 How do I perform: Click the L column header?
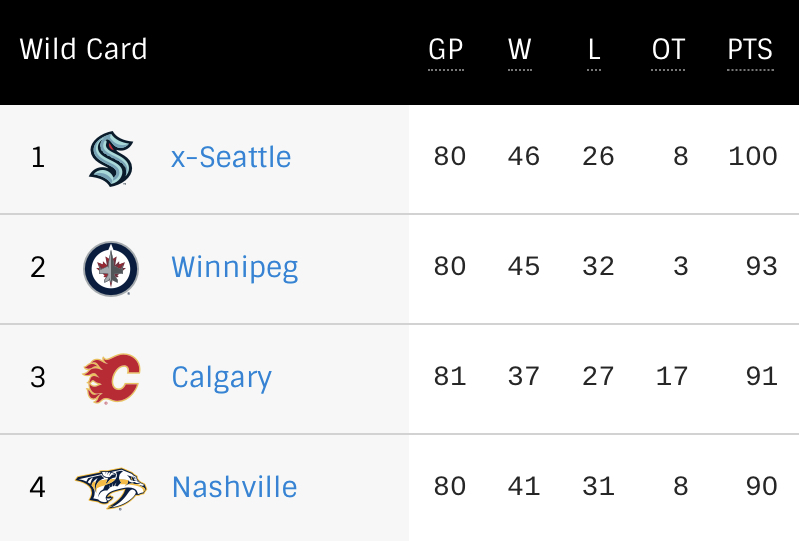pos(594,50)
